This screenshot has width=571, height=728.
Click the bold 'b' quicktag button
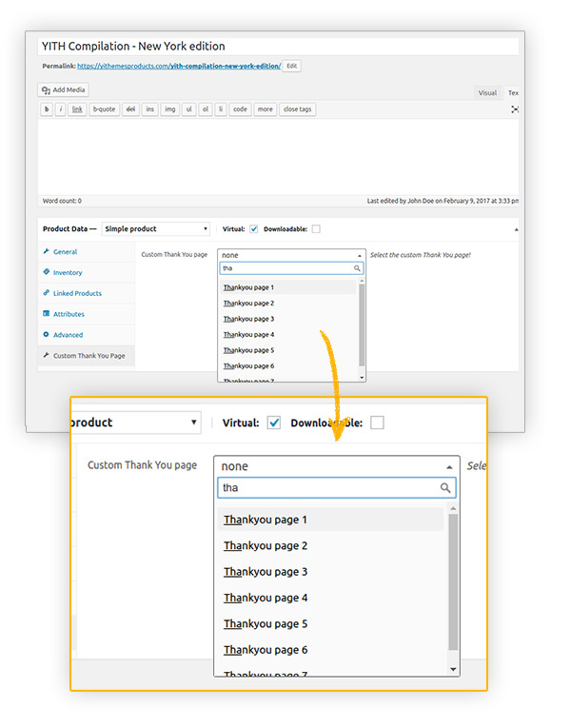47,109
